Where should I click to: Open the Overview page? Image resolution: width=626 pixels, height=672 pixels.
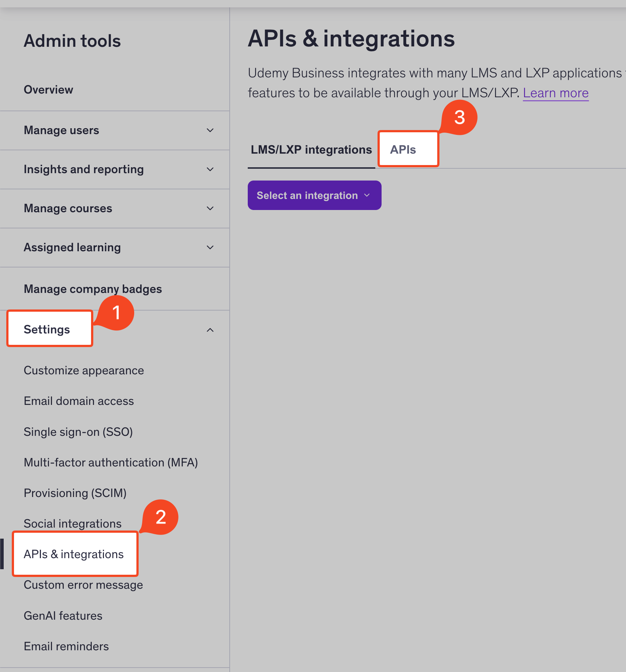click(48, 90)
